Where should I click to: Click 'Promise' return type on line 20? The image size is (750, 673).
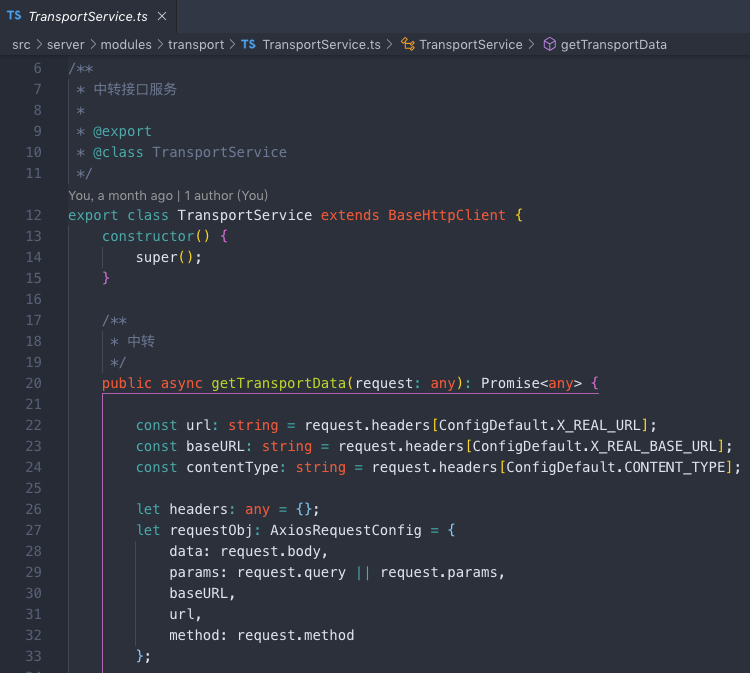510,383
